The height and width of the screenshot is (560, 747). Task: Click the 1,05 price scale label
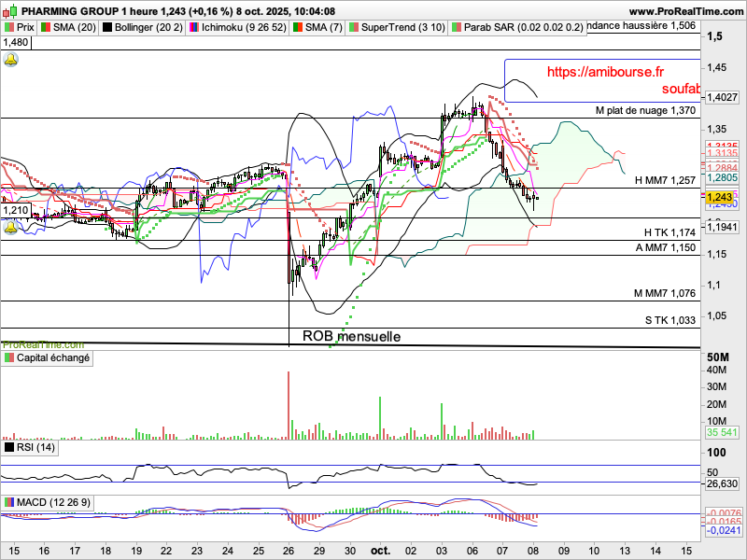point(717,315)
